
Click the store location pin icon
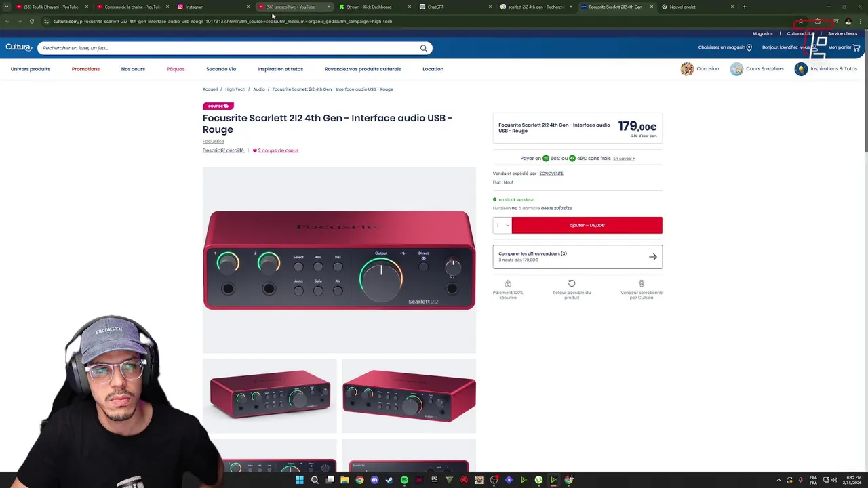click(749, 47)
